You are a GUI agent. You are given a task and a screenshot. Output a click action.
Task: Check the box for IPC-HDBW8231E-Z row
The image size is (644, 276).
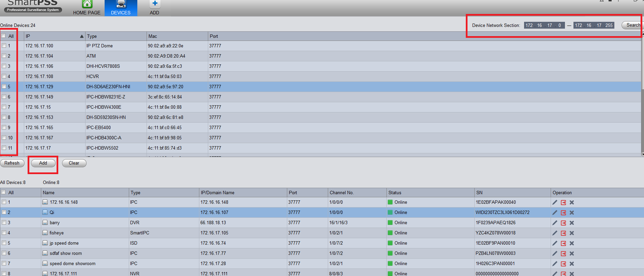click(4, 97)
